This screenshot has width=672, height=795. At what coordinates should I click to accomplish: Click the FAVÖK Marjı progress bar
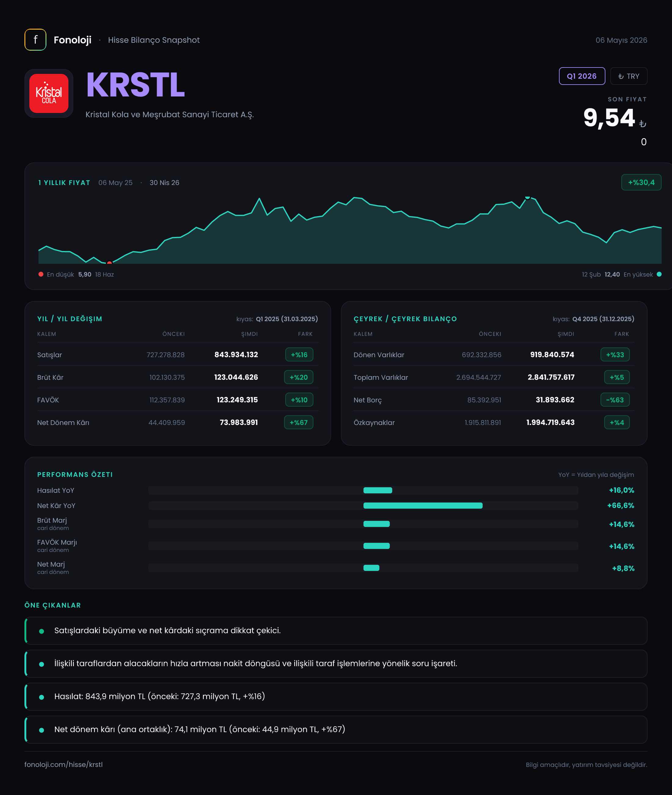[x=363, y=546]
